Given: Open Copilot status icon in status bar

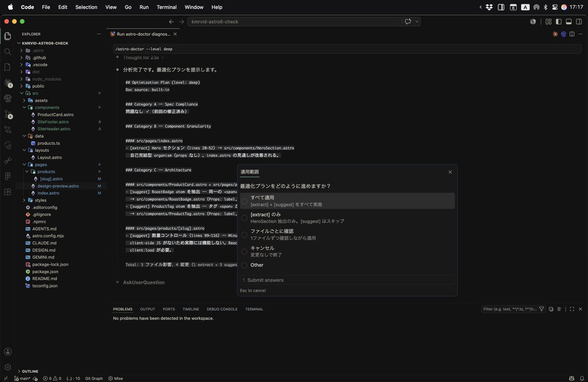Looking at the screenshot, I should click(571, 378).
